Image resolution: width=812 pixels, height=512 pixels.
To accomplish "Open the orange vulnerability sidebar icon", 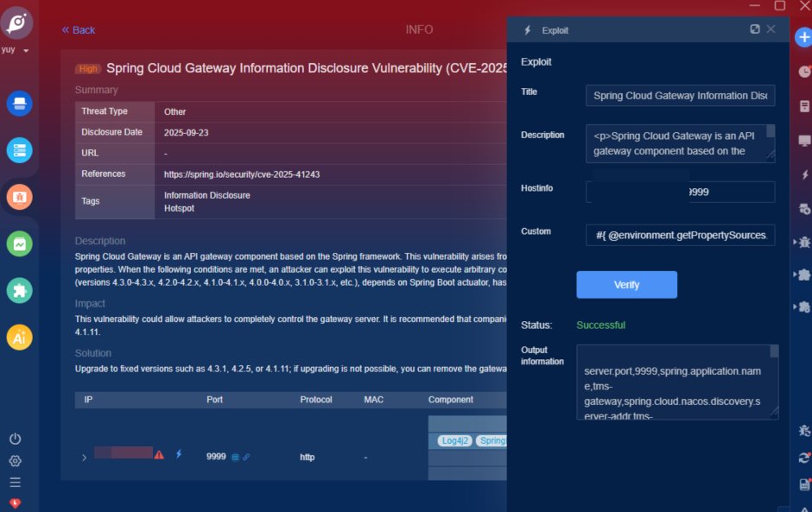I will coord(20,197).
